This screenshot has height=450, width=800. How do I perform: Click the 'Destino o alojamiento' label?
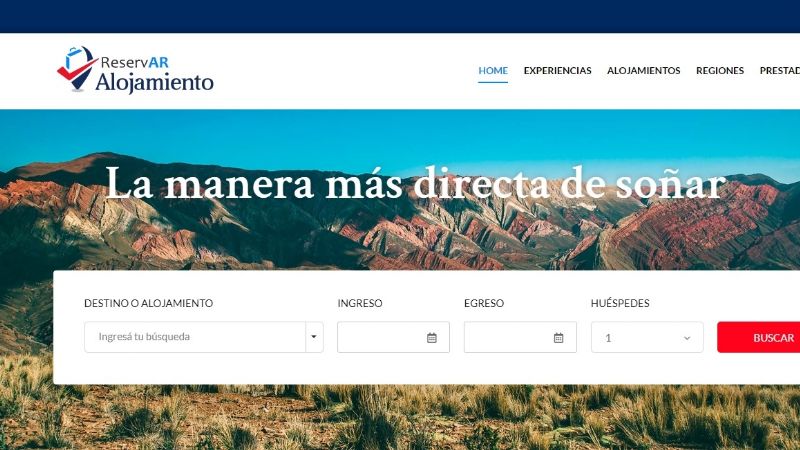click(x=148, y=303)
